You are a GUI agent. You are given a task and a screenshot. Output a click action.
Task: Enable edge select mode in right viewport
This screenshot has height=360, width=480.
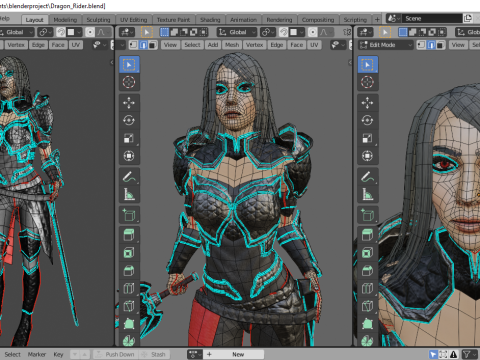[431, 45]
